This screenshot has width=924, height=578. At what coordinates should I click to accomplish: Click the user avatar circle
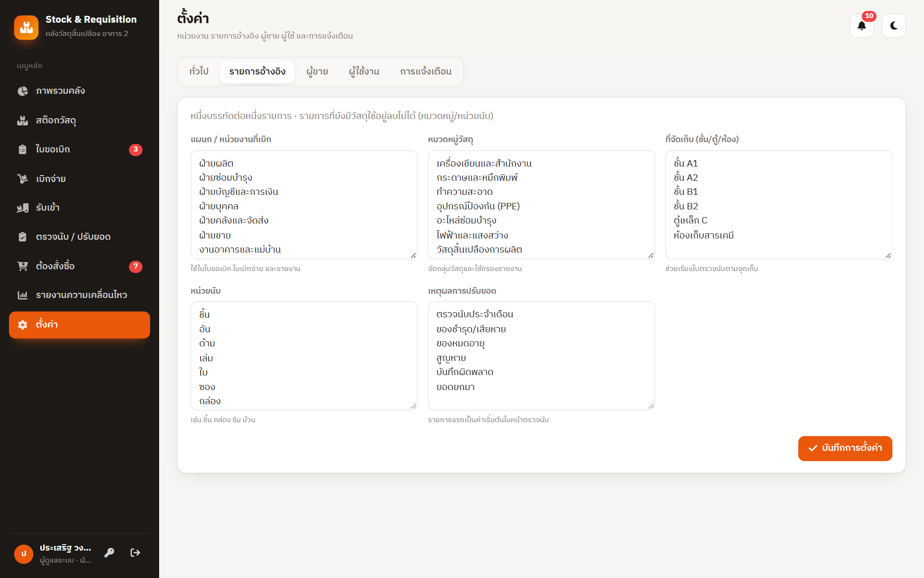coord(24,554)
